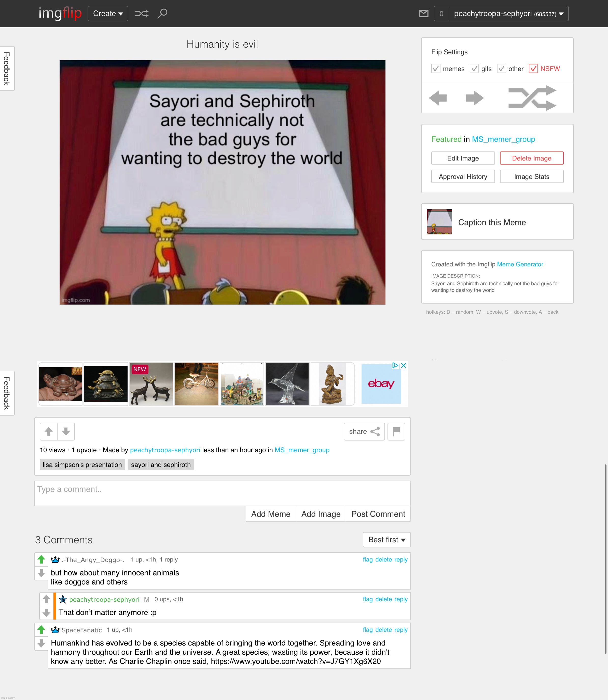Open Image Stats

(532, 176)
